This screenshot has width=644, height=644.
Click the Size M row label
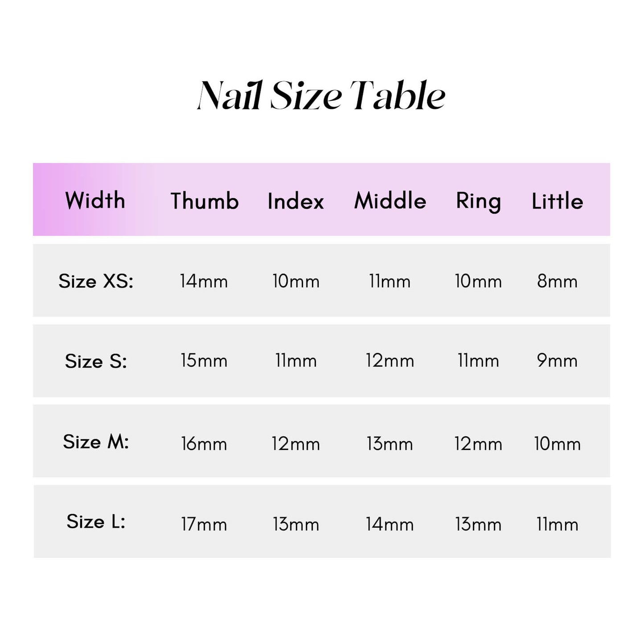click(x=96, y=442)
